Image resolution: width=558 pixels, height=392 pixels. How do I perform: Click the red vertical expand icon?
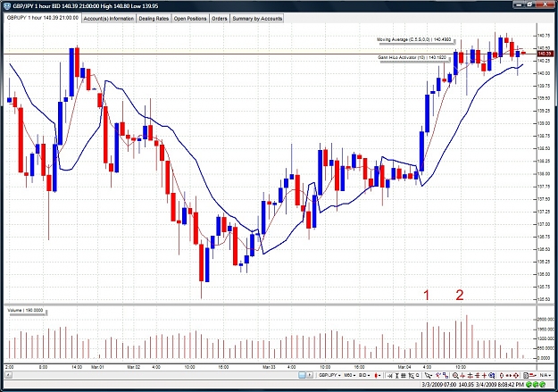point(502,375)
